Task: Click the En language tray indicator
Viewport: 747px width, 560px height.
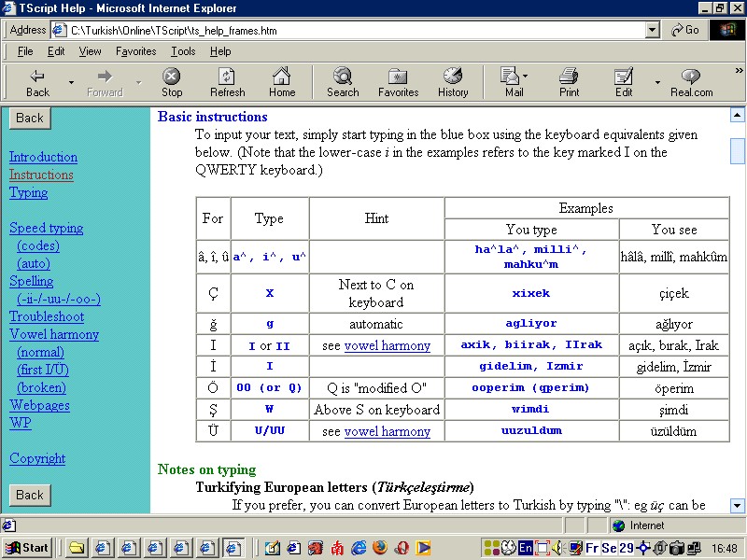Action: coord(526,548)
